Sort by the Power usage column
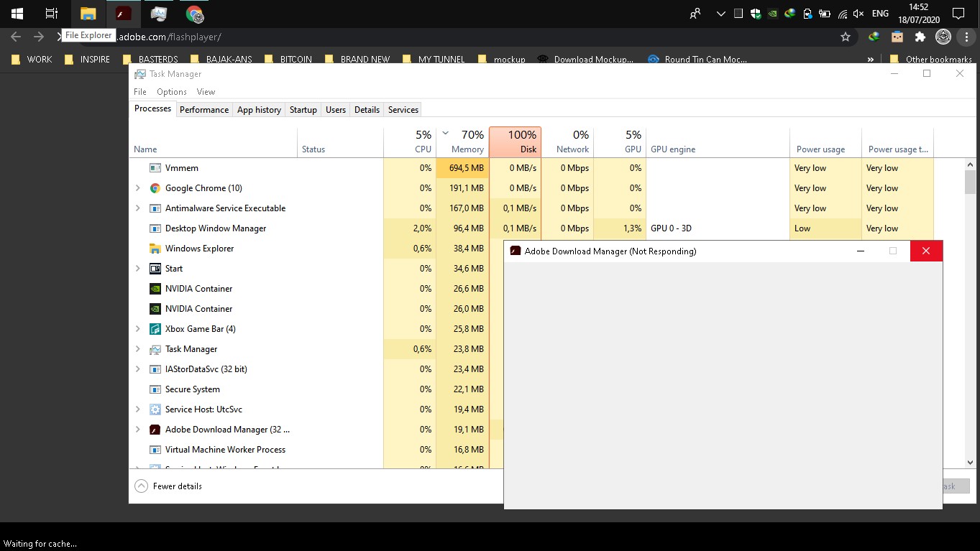This screenshot has width=980, height=551. [825, 142]
